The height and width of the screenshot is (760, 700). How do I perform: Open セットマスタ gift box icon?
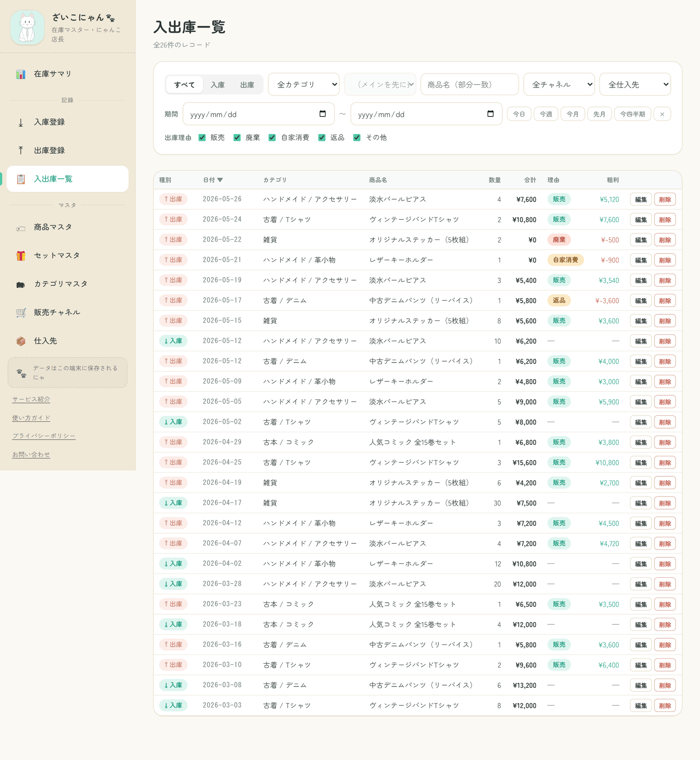click(21, 256)
